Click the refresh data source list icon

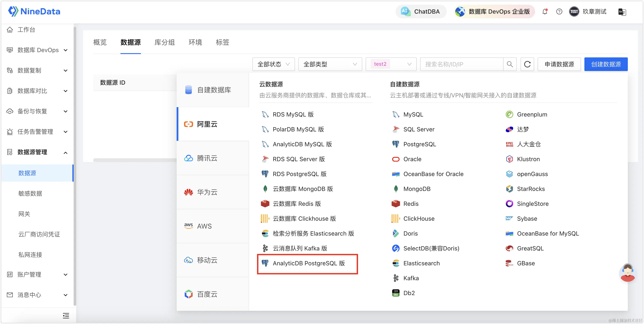(527, 64)
